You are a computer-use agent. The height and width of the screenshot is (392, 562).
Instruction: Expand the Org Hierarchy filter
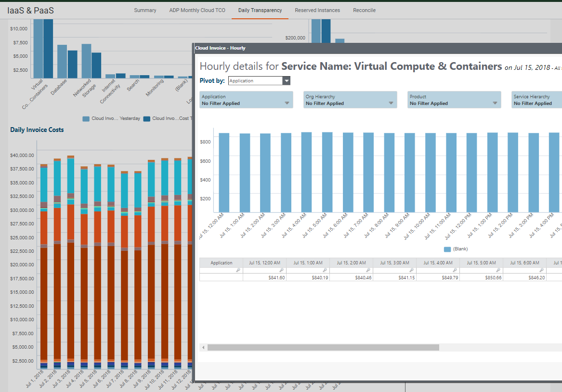pos(391,103)
